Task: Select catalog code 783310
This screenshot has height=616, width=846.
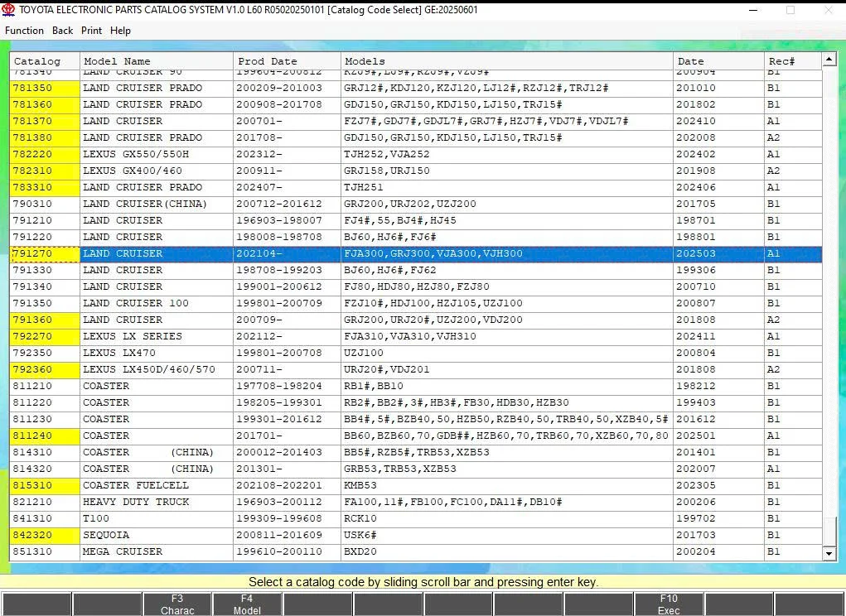Action: 45,188
